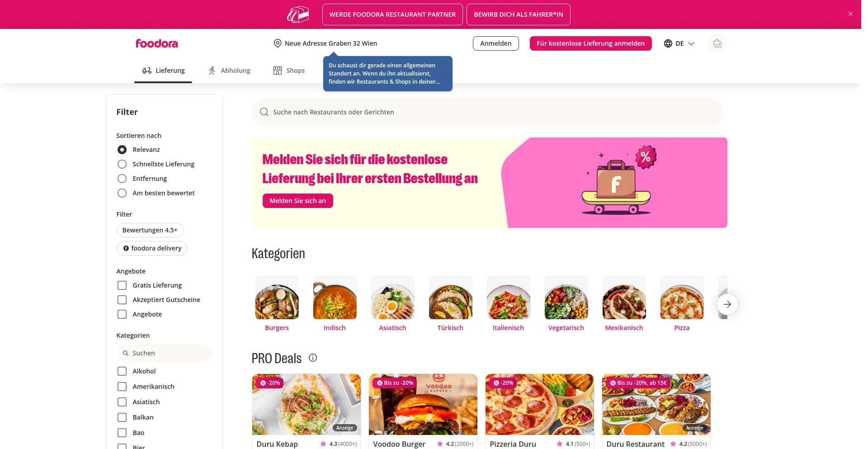Click the next arrow in Kategorien carousel

[727, 304]
